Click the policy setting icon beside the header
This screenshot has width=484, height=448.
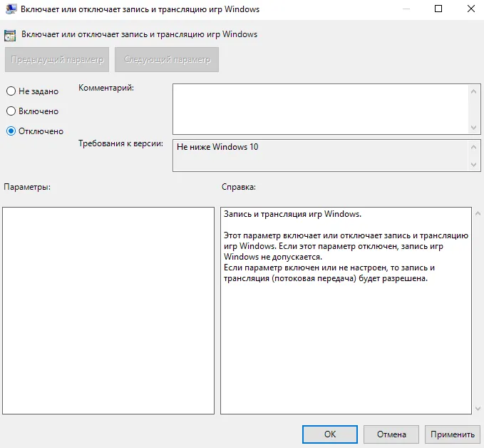tap(11, 34)
